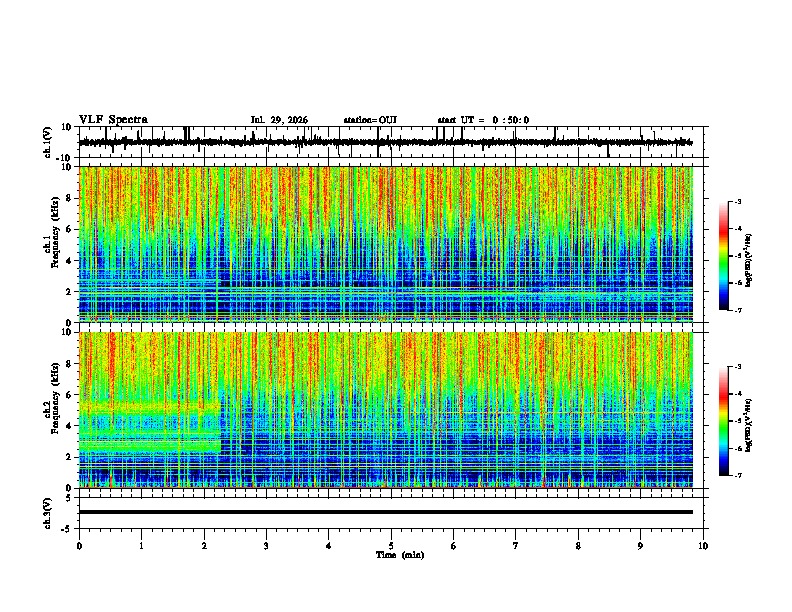The height and width of the screenshot is (612, 792).
Task: Select the "start UT = 0:50:0" header text
Action: (483, 120)
